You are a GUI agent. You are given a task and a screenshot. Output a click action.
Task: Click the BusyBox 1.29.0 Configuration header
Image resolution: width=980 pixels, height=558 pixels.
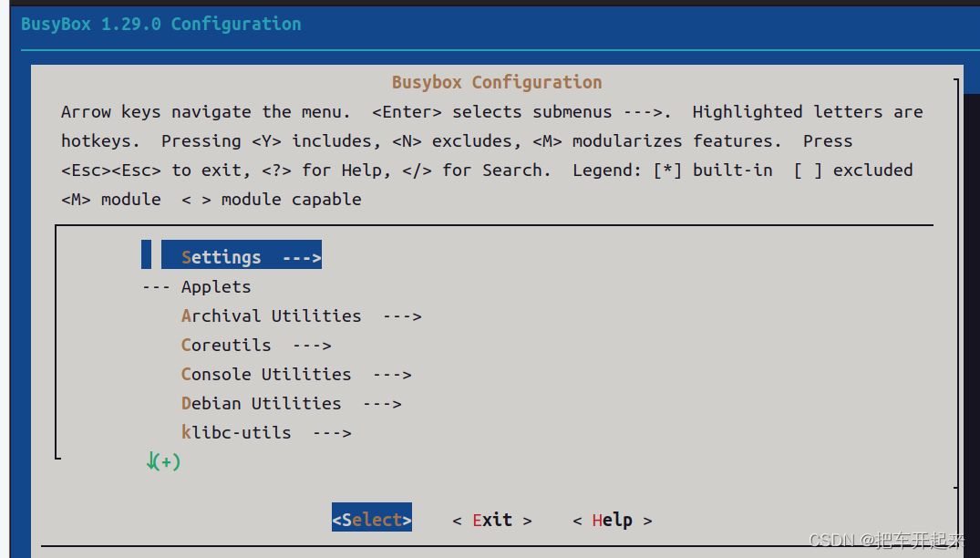point(160,25)
